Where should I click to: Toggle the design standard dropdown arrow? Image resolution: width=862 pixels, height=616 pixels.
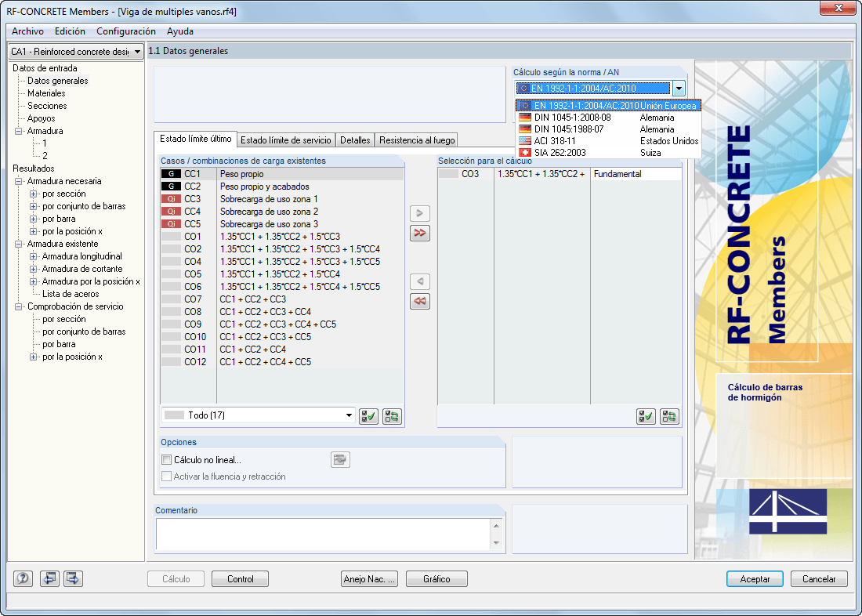(679, 88)
